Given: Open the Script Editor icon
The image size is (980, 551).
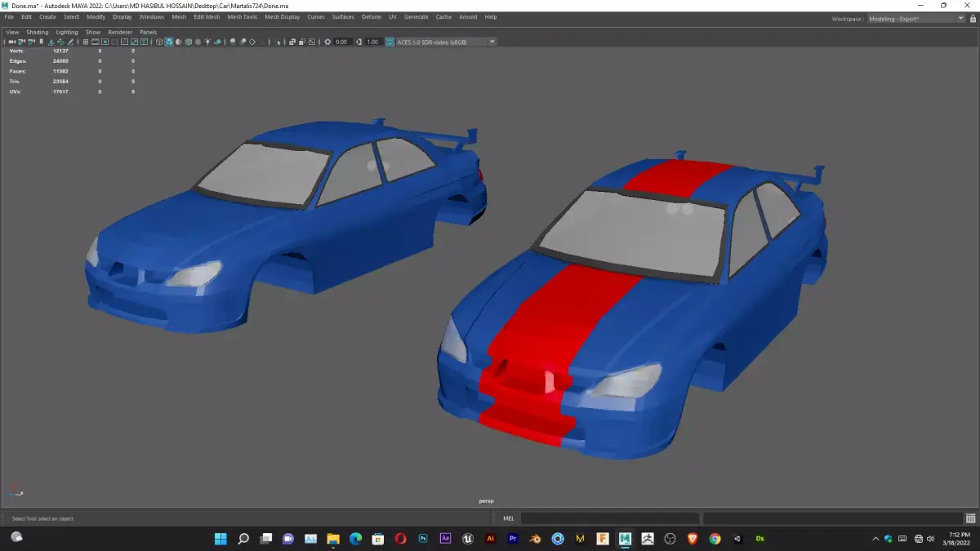Looking at the screenshot, I should click(x=970, y=518).
